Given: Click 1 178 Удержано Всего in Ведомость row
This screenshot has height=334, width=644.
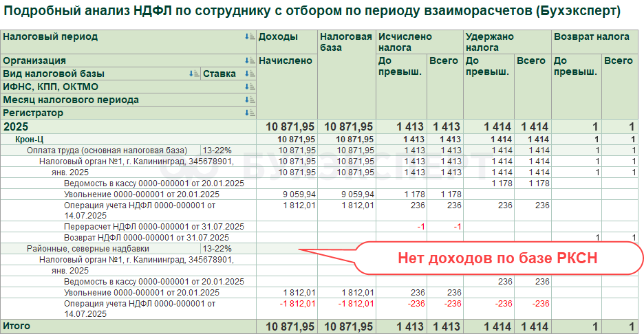Looking at the screenshot, I should click(539, 183).
